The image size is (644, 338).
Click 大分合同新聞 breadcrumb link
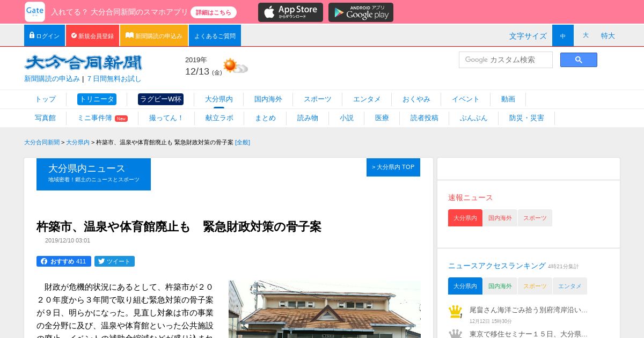[x=42, y=142]
